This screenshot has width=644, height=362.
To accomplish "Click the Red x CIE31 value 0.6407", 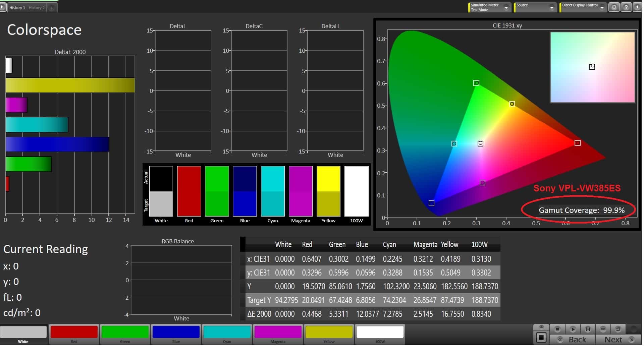I will click(312, 259).
